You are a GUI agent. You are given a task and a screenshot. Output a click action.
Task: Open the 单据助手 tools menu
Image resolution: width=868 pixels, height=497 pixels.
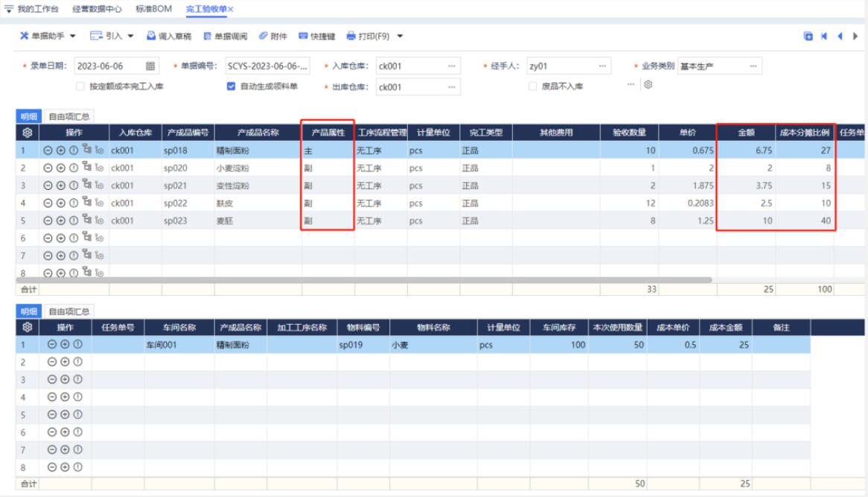click(x=48, y=36)
